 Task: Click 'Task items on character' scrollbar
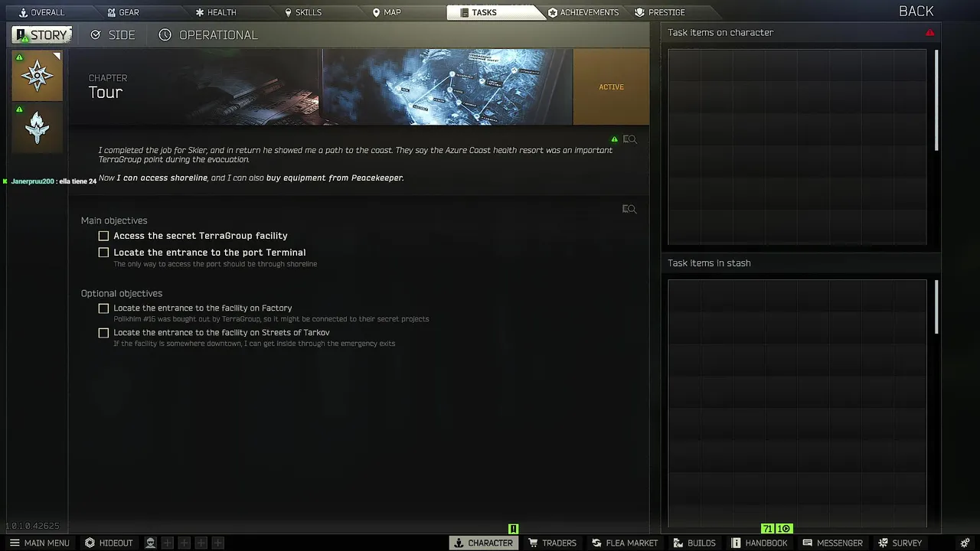[x=936, y=100]
